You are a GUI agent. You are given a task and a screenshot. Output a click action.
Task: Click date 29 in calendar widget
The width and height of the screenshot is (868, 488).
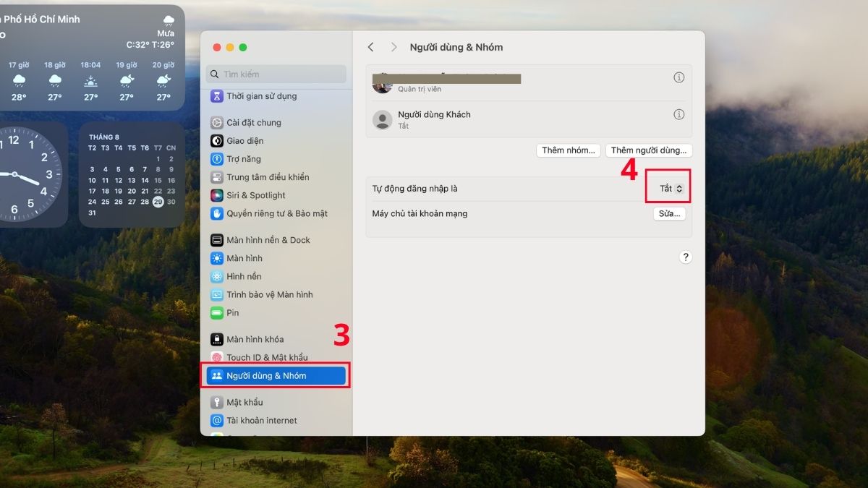click(158, 202)
